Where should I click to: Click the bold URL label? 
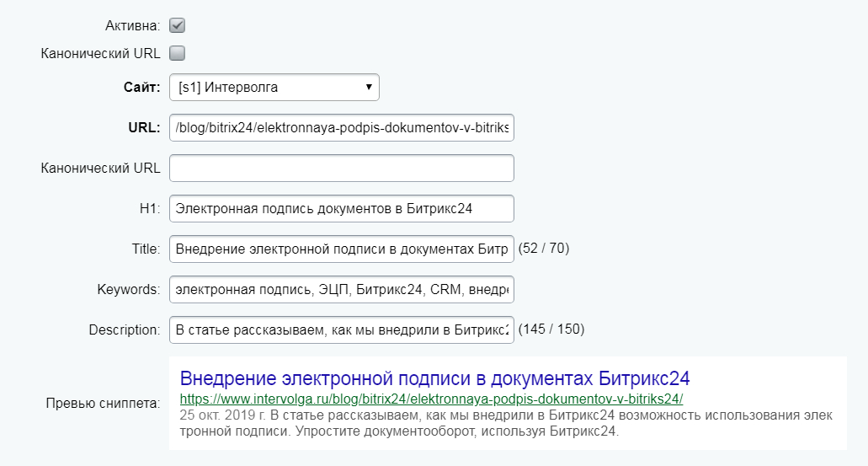[144, 127]
